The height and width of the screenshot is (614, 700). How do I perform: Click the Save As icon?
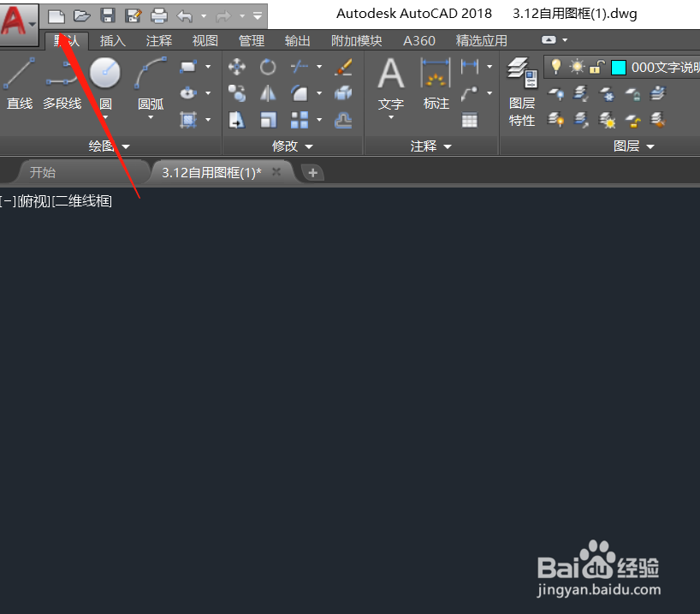133,16
